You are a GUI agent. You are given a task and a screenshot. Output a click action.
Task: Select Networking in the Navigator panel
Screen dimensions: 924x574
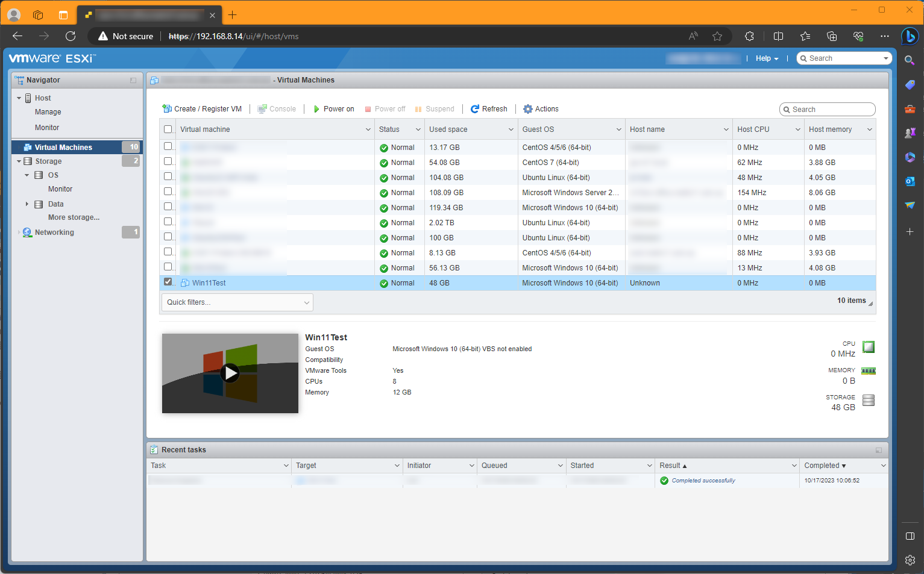pos(54,232)
